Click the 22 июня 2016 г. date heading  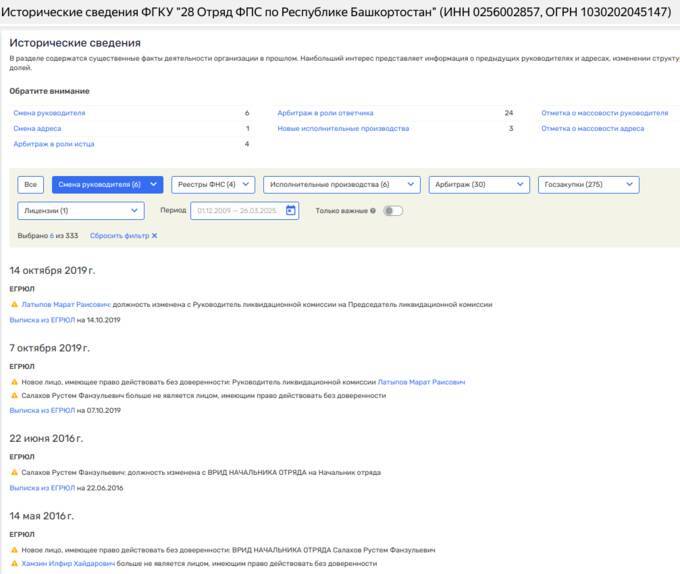pos(46,438)
